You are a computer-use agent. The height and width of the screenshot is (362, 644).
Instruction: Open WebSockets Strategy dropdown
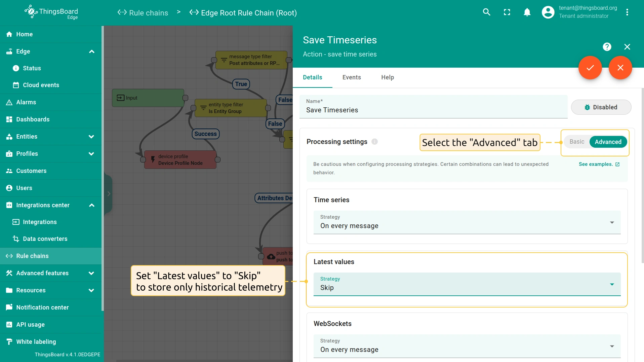coord(467,346)
